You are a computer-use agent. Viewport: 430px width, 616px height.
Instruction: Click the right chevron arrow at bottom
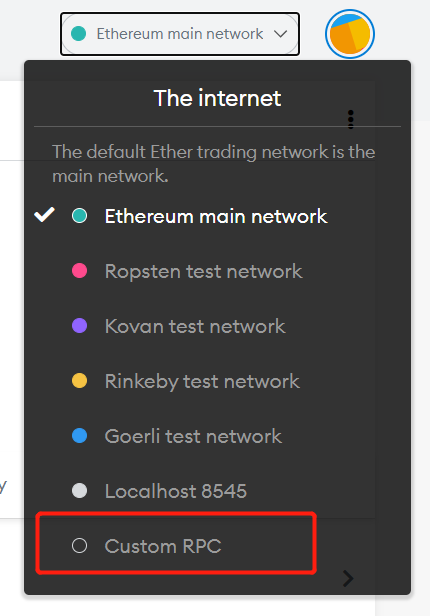[x=348, y=578]
